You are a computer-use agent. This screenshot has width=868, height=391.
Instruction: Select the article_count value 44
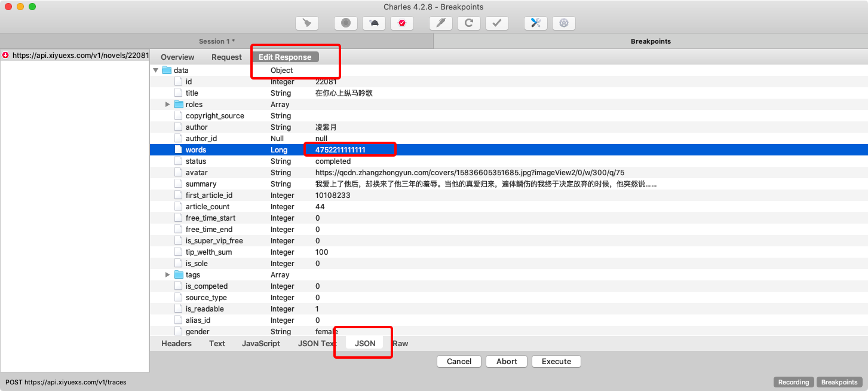pos(320,207)
